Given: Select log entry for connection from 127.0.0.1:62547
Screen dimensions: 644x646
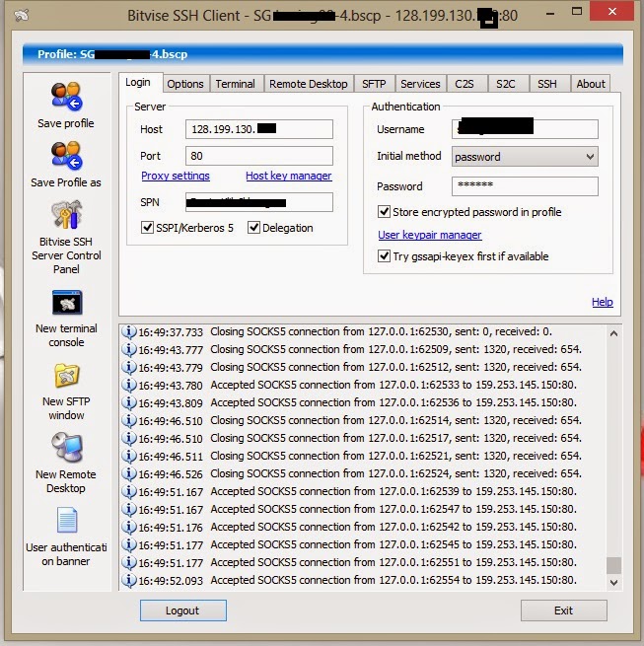Looking at the screenshot, I should [351, 509].
